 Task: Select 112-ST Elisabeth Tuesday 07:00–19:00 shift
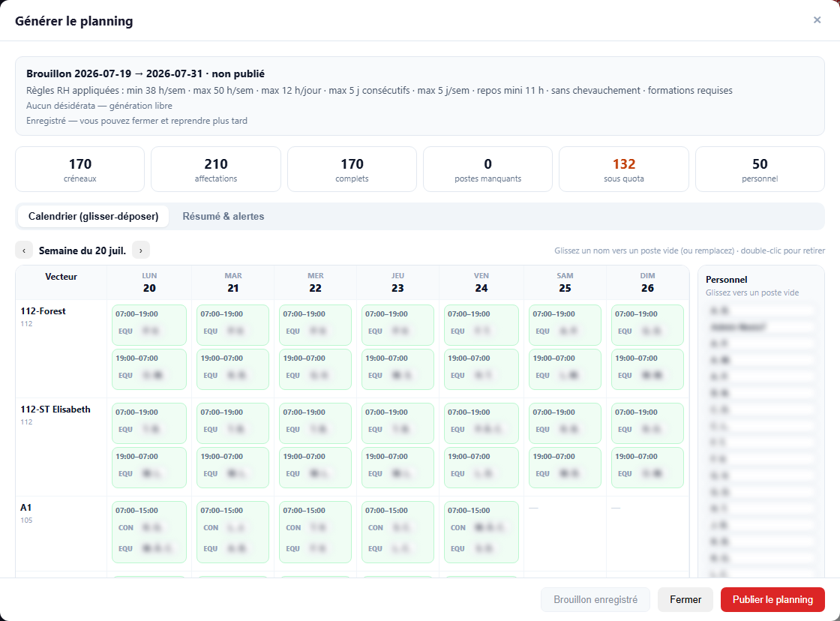(x=232, y=423)
